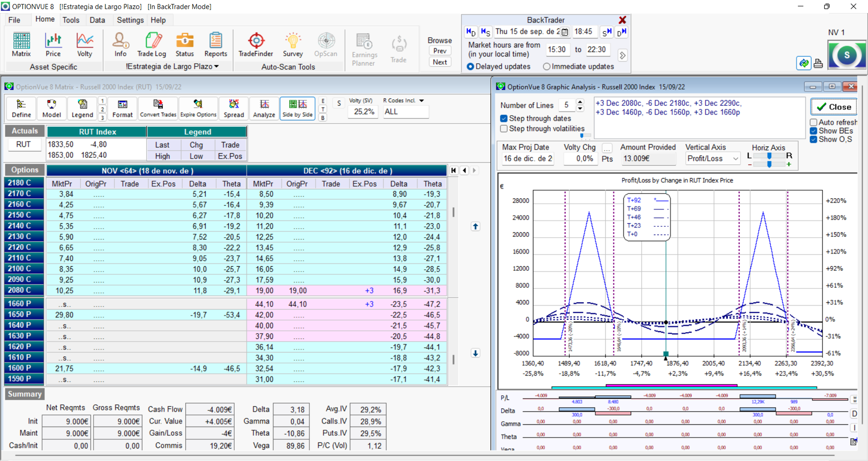Switch to the Home tab

tap(45, 20)
